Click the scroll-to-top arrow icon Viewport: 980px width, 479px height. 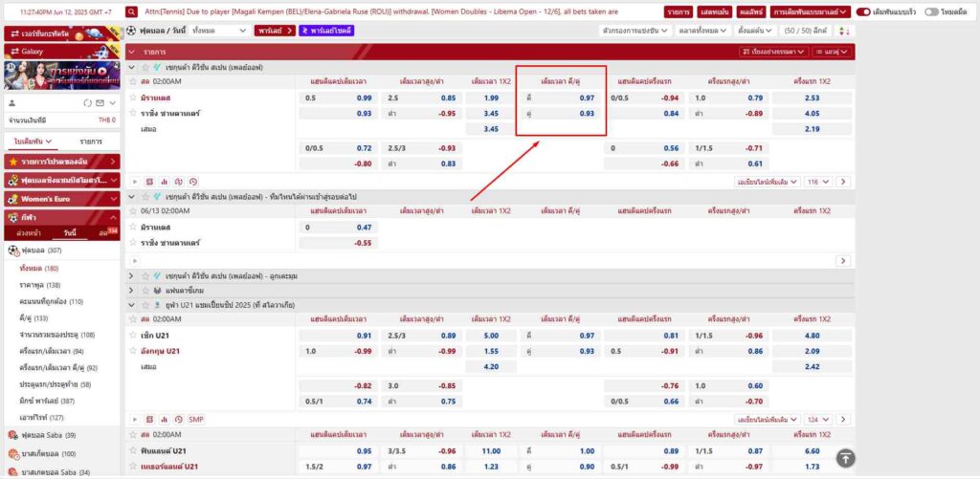[x=845, y=458]
